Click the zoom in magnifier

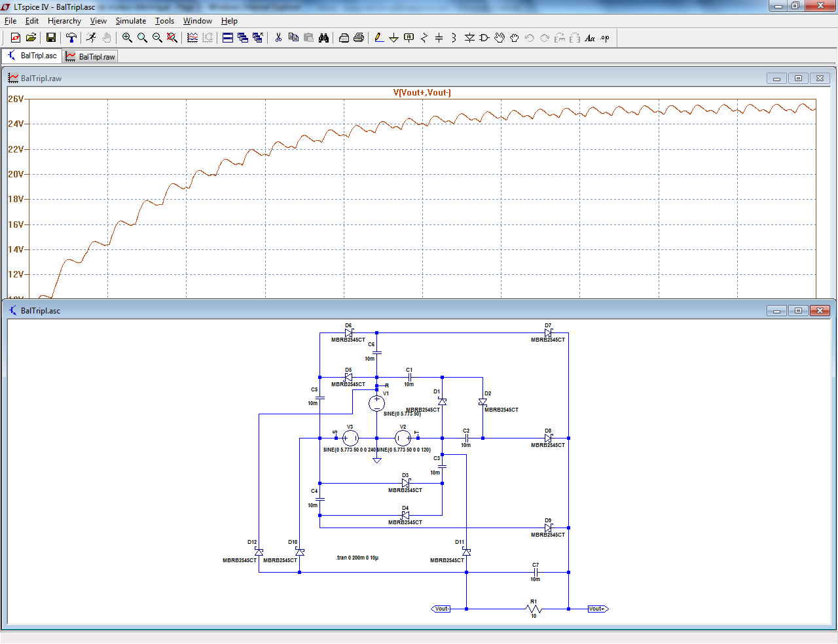click(127, 38)
